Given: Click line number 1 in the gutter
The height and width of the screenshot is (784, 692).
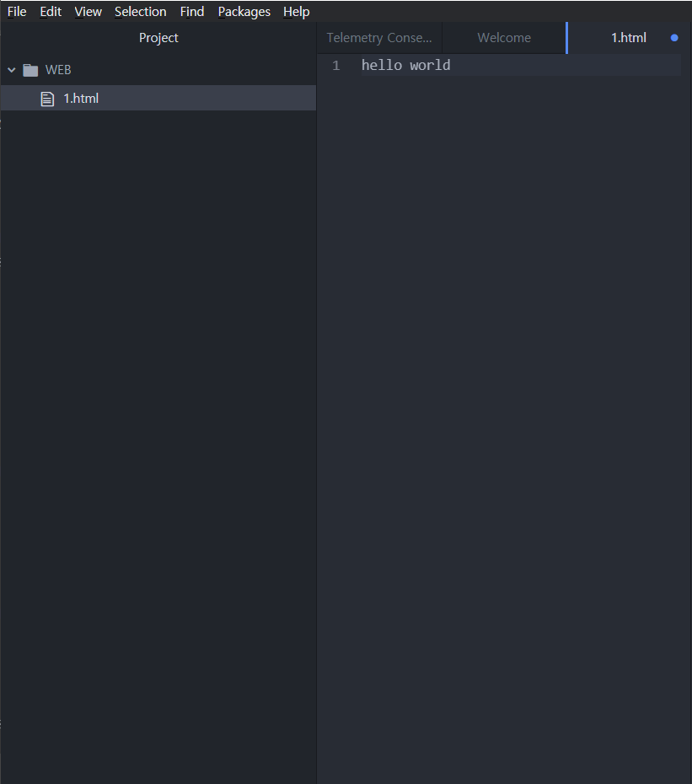Looking at the screenshot, I should [x=335, y=65].
